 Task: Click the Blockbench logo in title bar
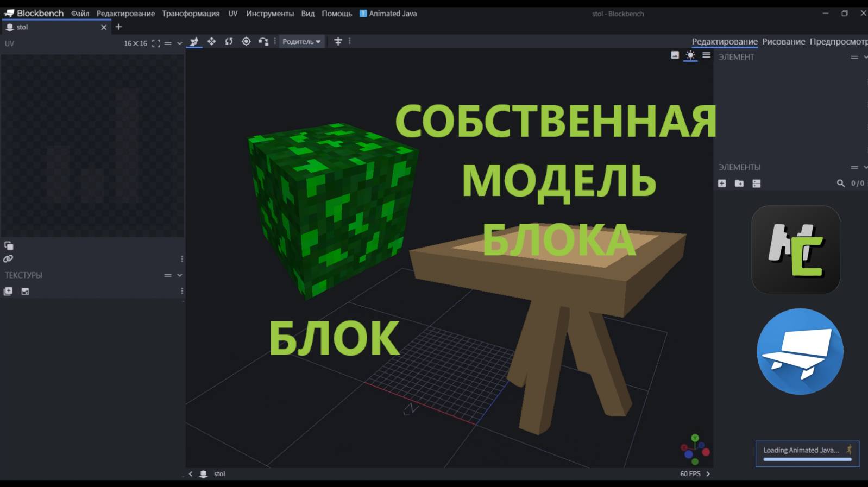34,13
